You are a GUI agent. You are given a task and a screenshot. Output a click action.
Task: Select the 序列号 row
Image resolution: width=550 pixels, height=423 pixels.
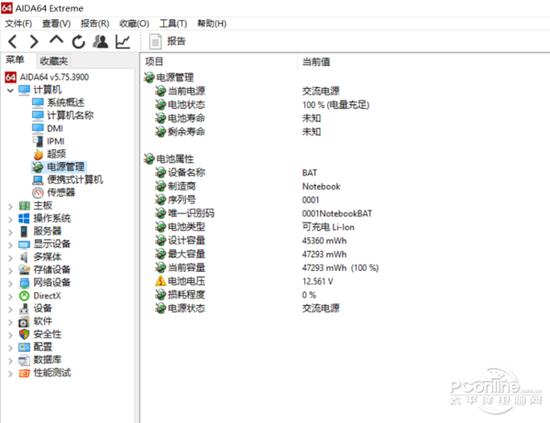pos(237,200)
